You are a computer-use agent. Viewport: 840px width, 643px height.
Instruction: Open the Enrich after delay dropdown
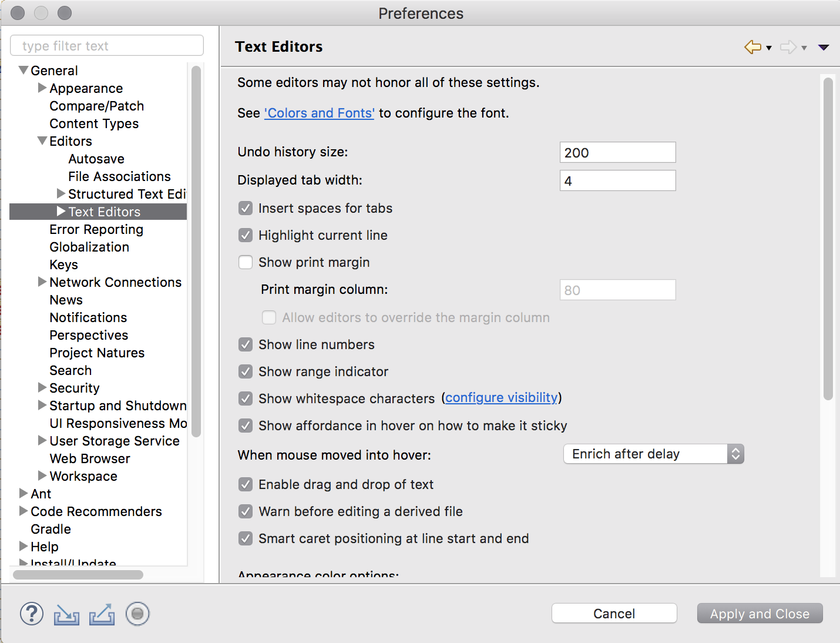(653, 454)
